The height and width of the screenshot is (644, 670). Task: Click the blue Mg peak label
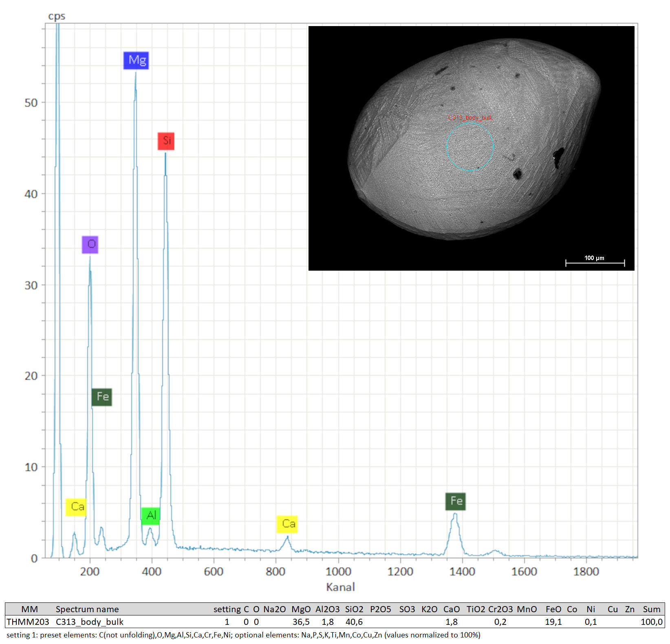click(x=136, y=60)
